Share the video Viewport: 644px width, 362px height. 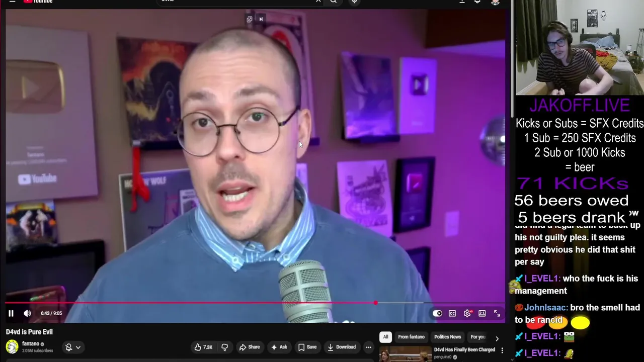pyautogui.click(x=250, y=347)
